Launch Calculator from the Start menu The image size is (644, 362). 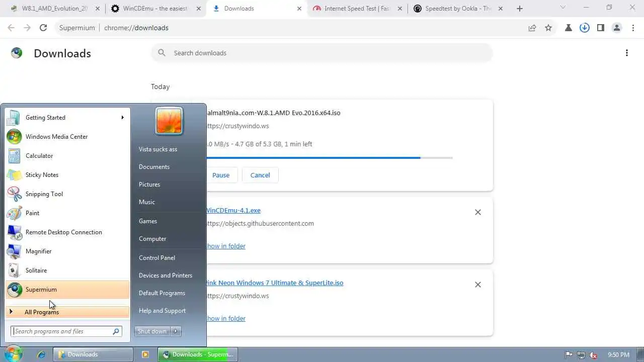tap(67, 156)
